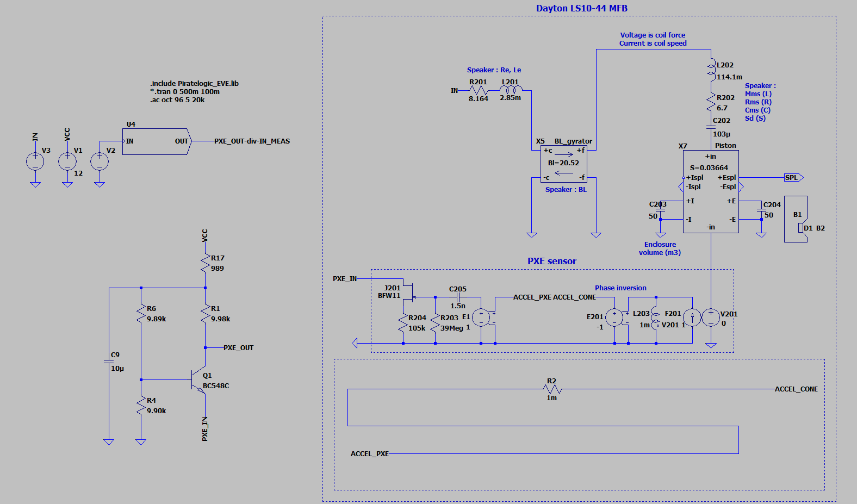
Task: Click the ACCEL_PXE label in lower box
Action: 370,453
